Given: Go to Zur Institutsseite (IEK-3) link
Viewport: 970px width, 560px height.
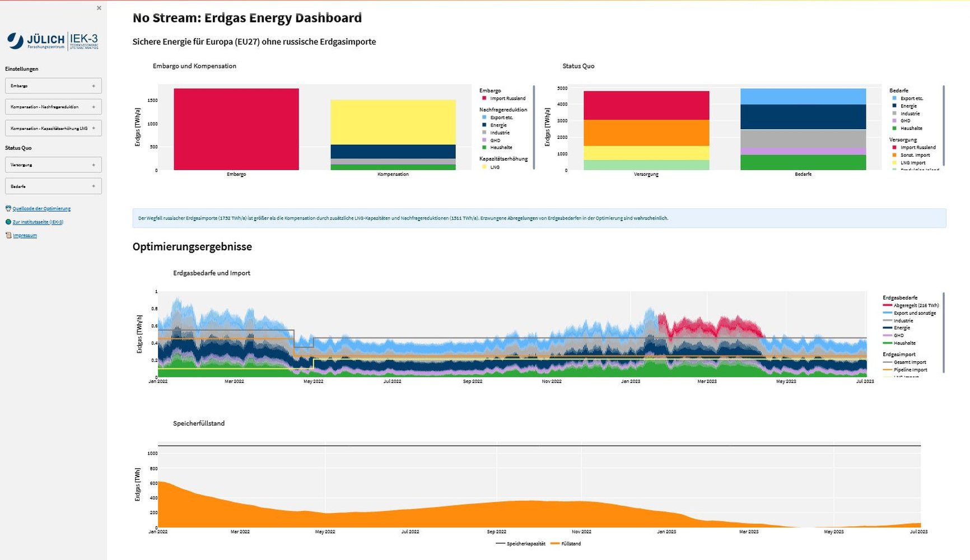Looking at the screenshot, I should pyautogui.click(x=38, y=222).
